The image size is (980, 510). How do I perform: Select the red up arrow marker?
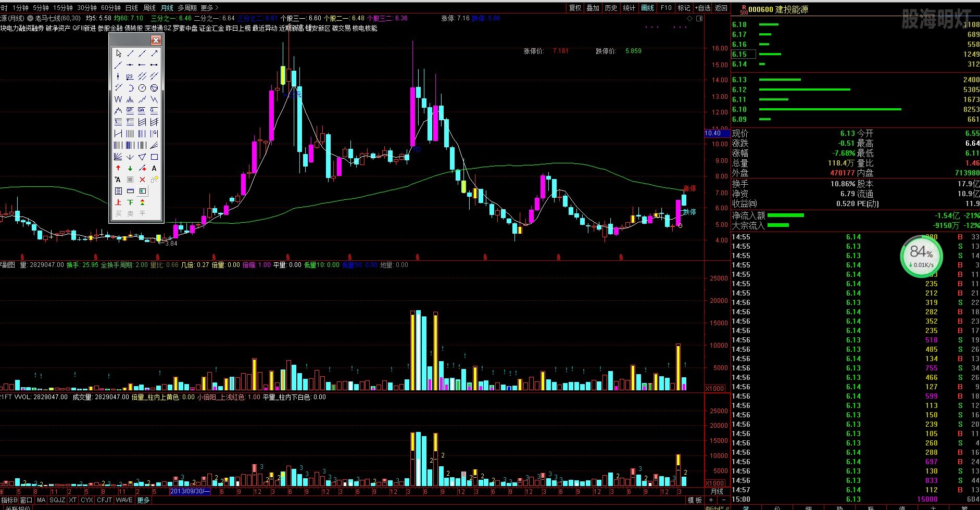point(118,168)
